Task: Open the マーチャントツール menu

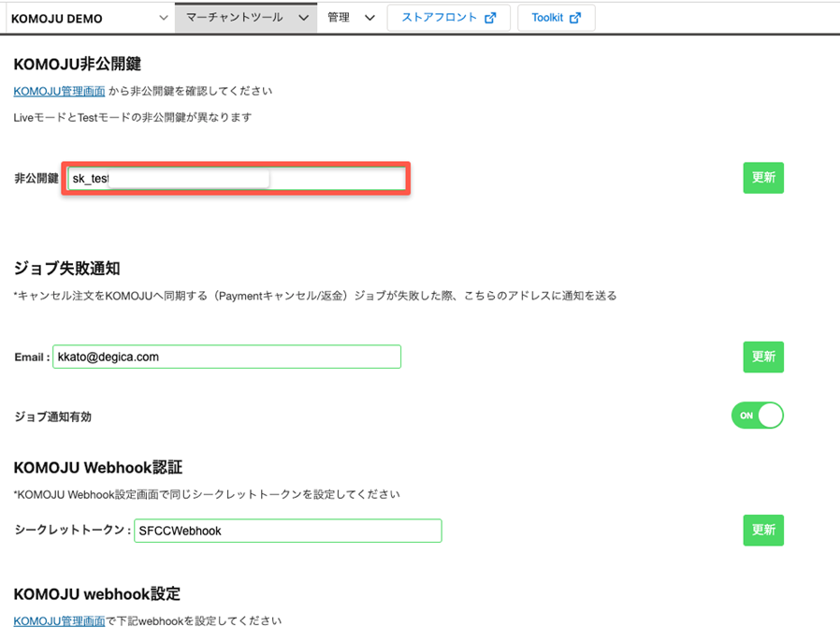Action: pyautogui.click(x=246, y=18)
